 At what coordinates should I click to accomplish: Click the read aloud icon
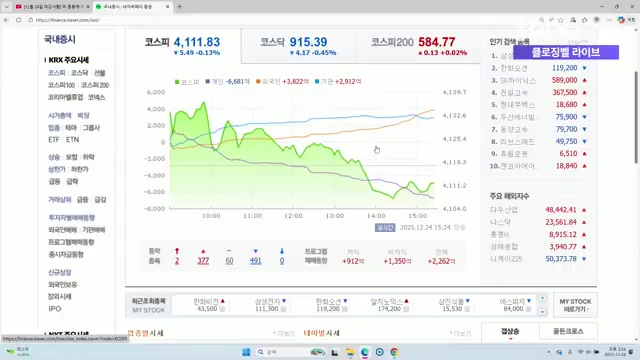(x=551, y=20)
